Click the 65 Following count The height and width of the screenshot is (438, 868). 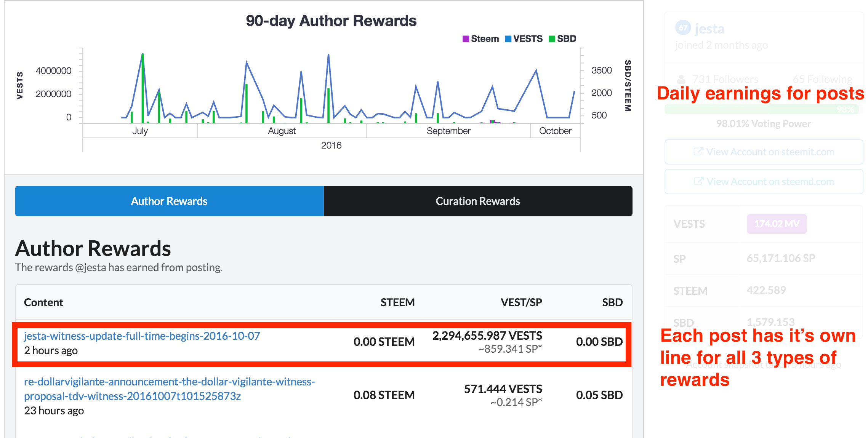coord(822,79)
